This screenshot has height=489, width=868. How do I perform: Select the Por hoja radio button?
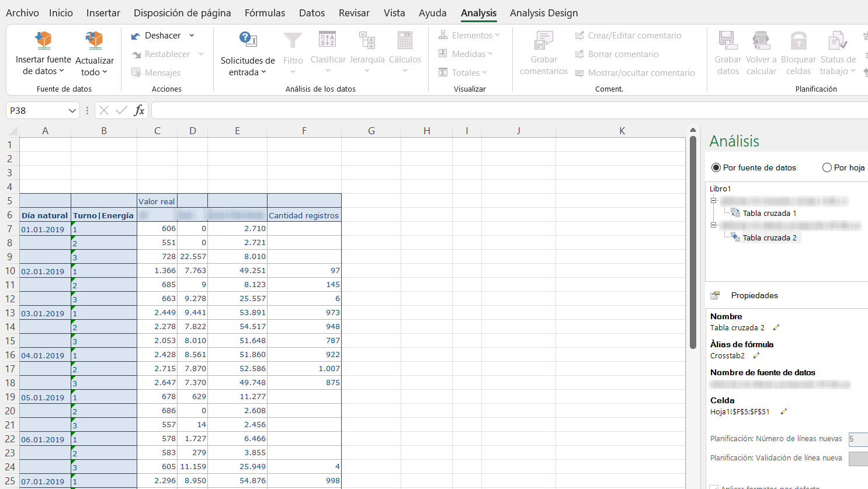[827, 167]
